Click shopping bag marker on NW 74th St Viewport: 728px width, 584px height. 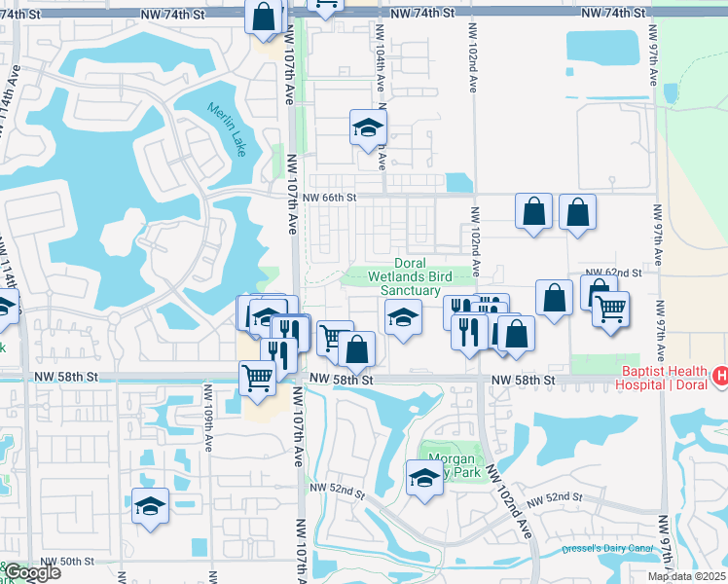click(x=263, y=18)
